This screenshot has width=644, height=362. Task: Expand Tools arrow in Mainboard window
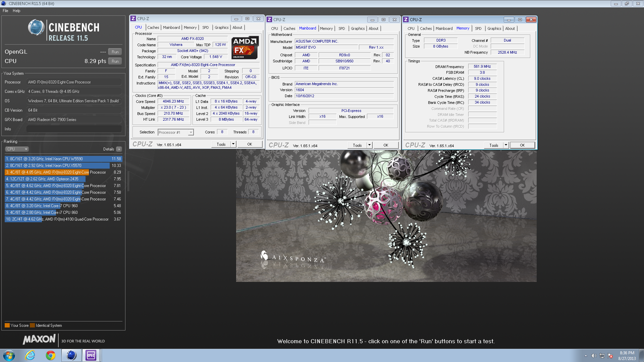click(370, 145)
